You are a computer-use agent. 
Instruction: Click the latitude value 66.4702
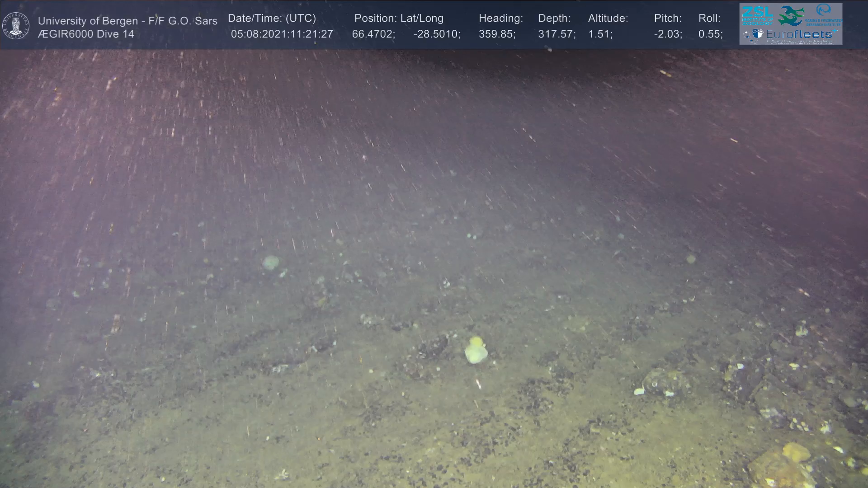coord(373,34)
